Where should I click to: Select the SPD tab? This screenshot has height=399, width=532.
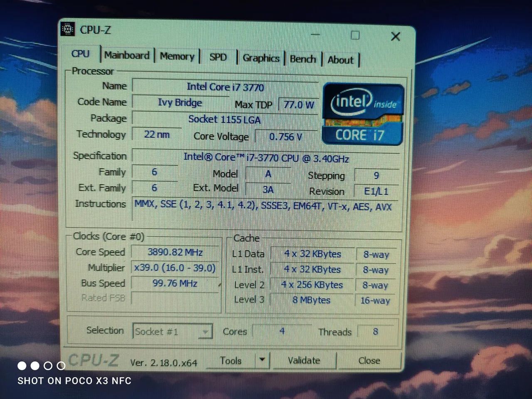[218, 57]
